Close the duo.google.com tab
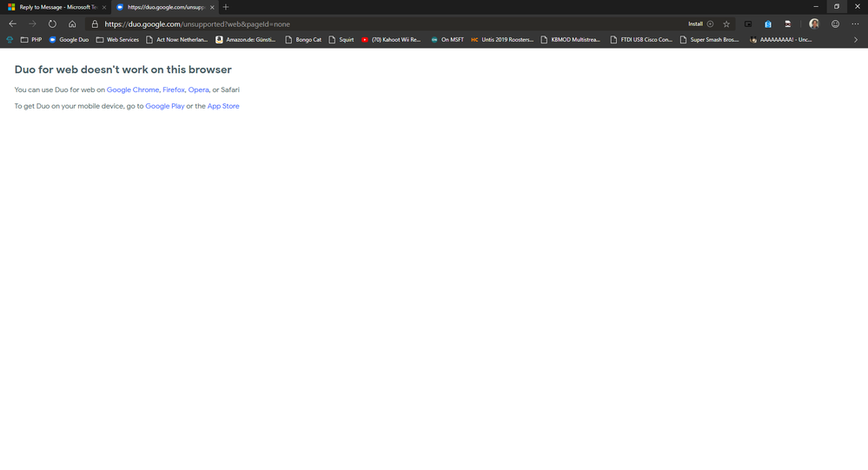The height and width of the screenshot is (470, 868). 212,7
